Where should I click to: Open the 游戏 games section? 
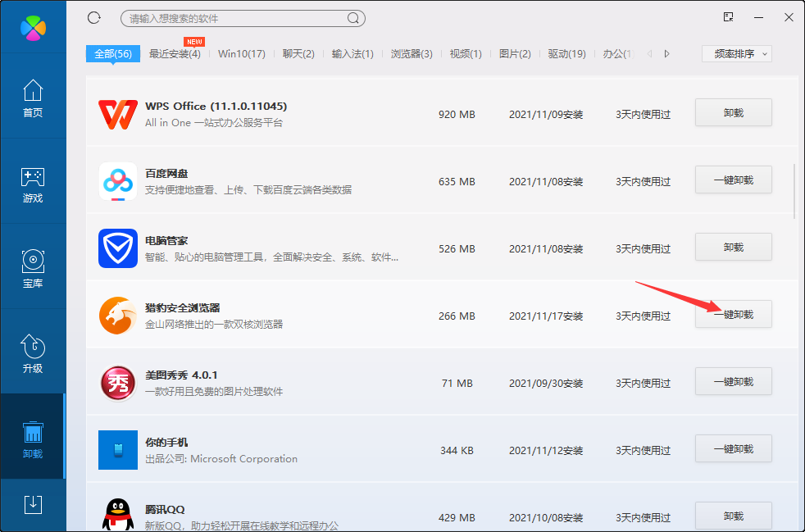33,184
